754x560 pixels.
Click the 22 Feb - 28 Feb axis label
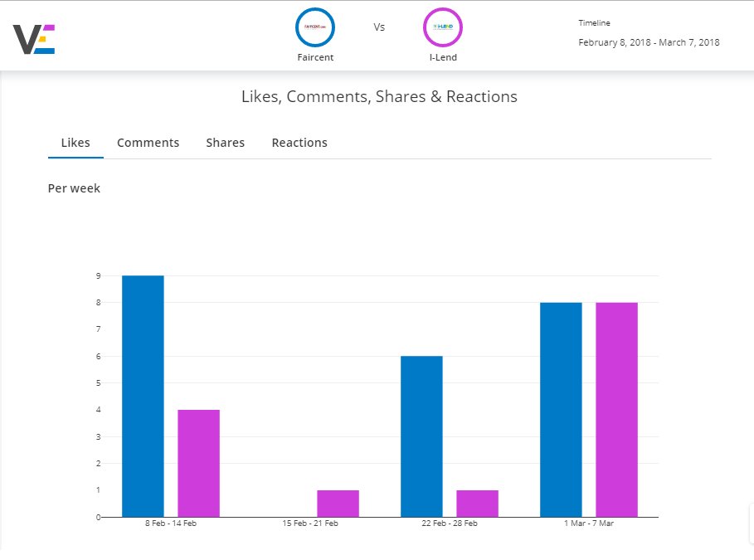(449, 523)
